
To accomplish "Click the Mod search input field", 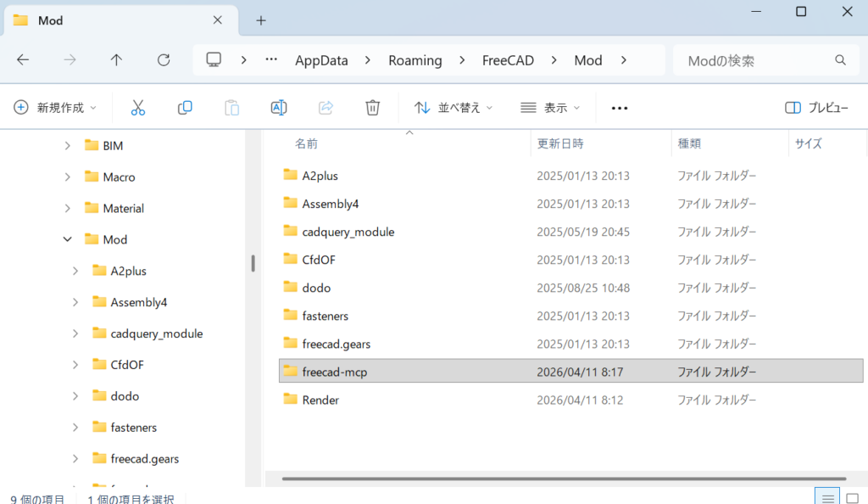I will (754, 60).
